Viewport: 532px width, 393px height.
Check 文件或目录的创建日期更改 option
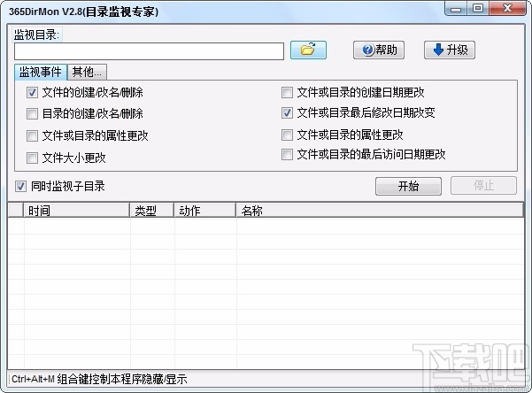(x=287, y=92)
